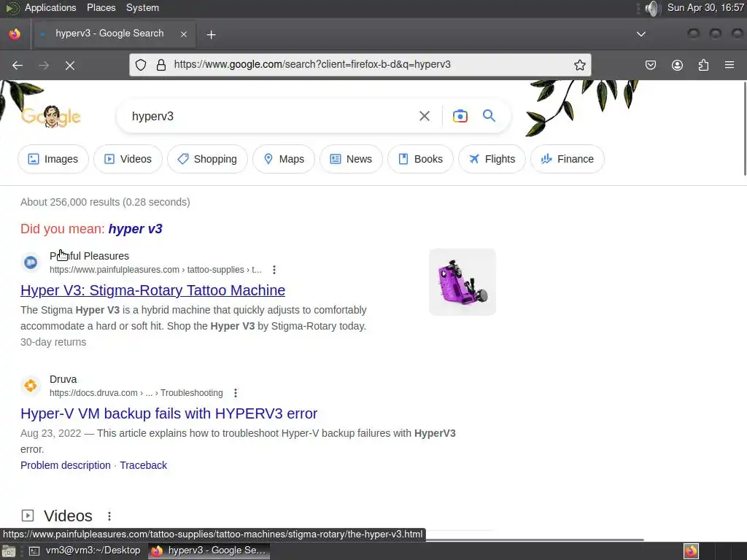This screenshot has width=747, height=560.
Task: Filter results by Maps
Action: tap(284, 159)
